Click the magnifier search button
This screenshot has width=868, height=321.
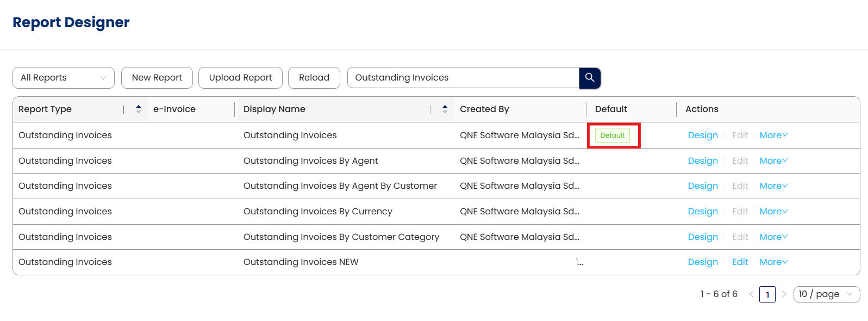pos(590,78)
